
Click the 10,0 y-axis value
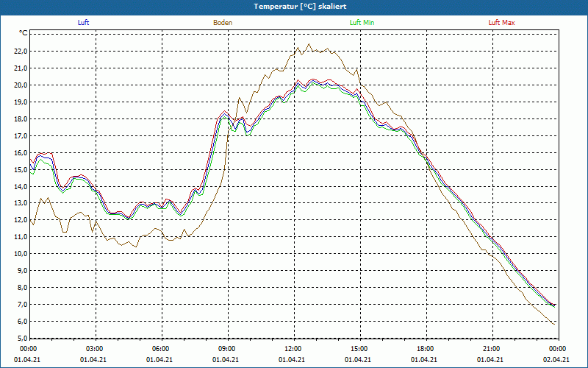21,253
